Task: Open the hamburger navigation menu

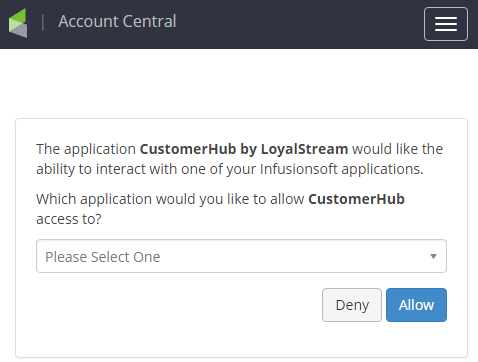Action: [446, 24]
